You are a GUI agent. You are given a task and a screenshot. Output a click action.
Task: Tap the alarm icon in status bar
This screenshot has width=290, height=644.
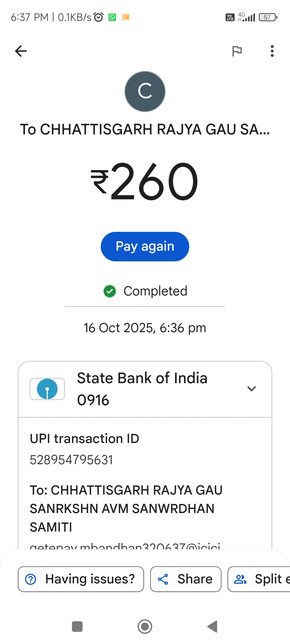point(99,17)
